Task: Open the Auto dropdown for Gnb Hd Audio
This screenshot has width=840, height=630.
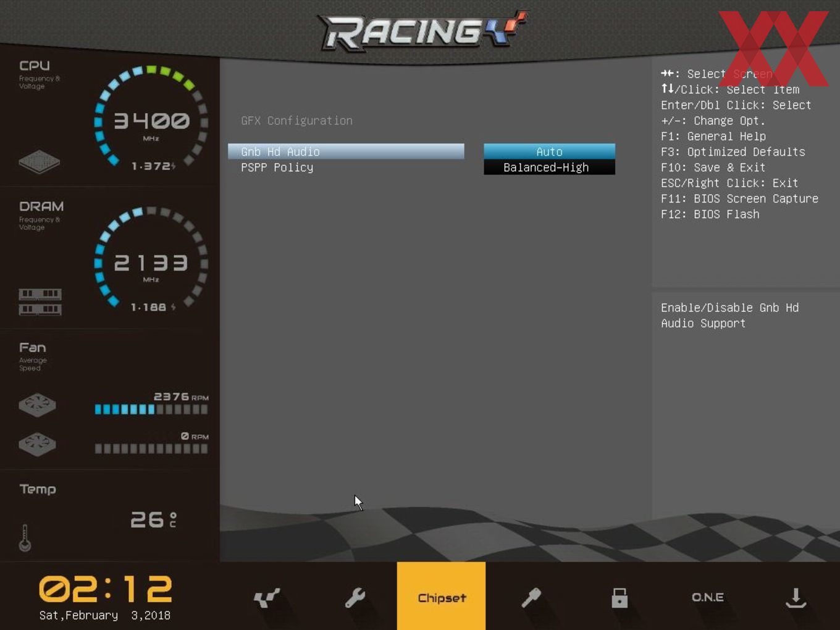Action: (549, 151)
